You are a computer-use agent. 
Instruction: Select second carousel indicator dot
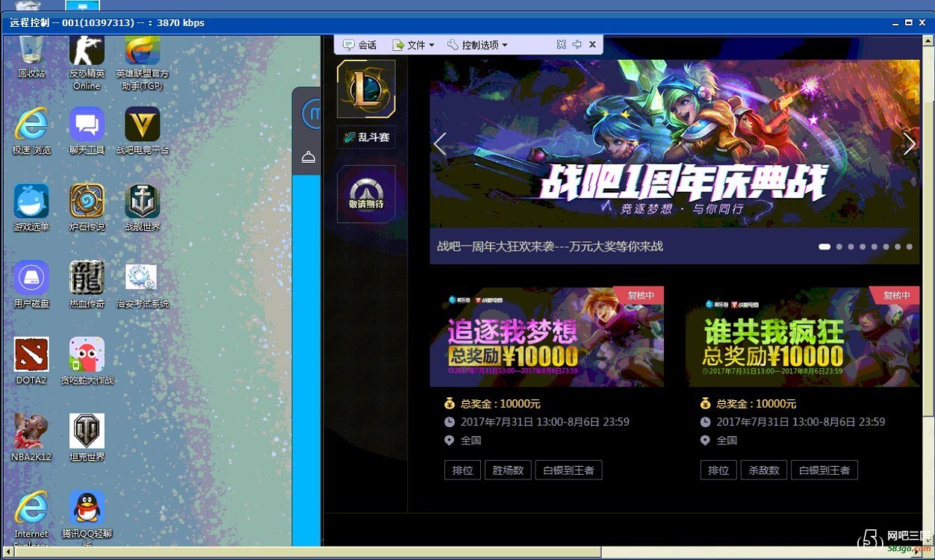(x=839, y=246)
